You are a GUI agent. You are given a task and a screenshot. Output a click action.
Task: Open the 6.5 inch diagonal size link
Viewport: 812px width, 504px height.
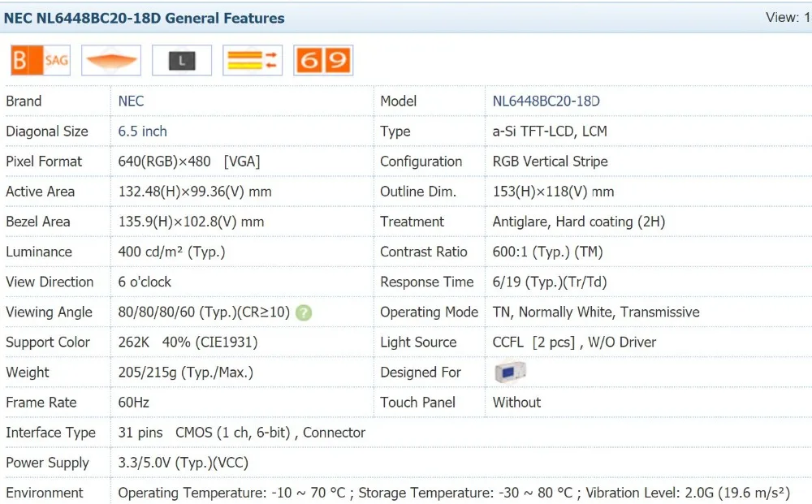coord(142,131)
